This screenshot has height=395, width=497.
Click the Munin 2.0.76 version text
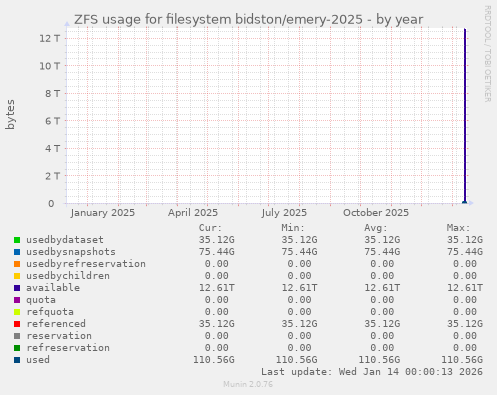point(248,384)
